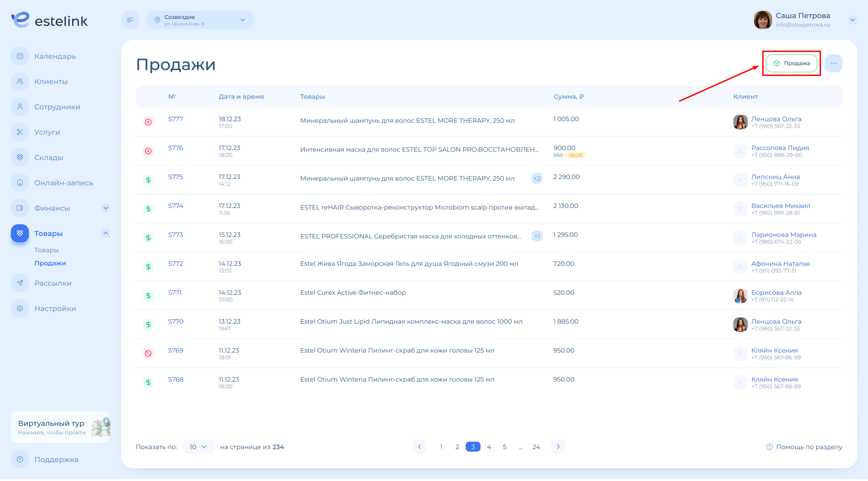Open client Борисова Алла link
868x481 pixels.
(776, 292)
